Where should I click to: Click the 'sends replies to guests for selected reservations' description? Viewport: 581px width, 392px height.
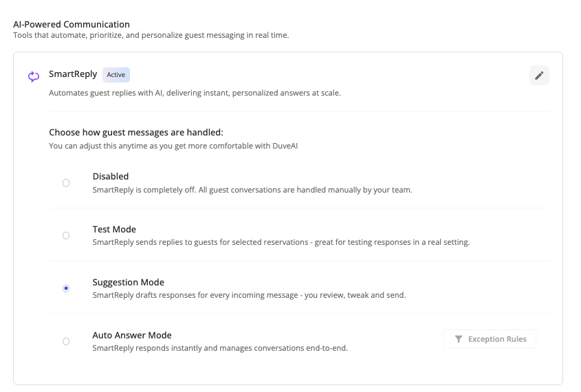point(281,242)
